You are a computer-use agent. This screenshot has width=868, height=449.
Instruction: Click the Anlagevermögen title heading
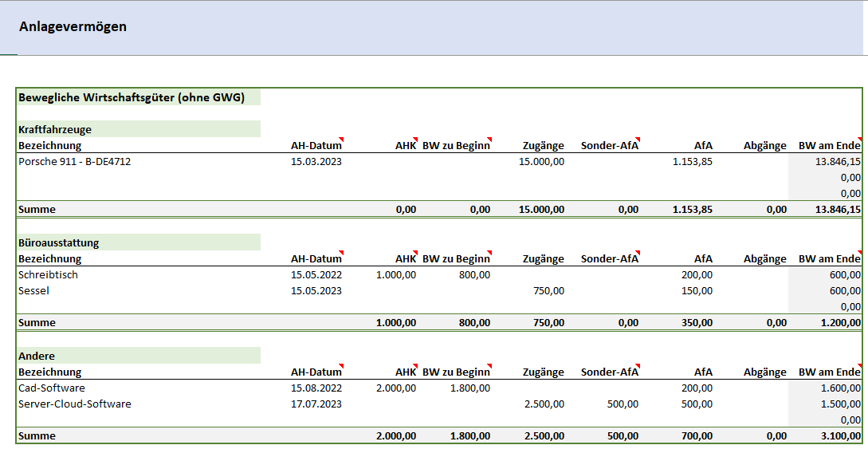73,27
